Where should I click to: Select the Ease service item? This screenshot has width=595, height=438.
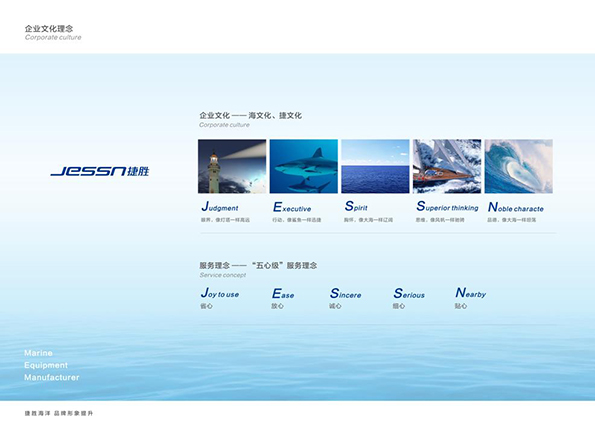click(283, 293)
